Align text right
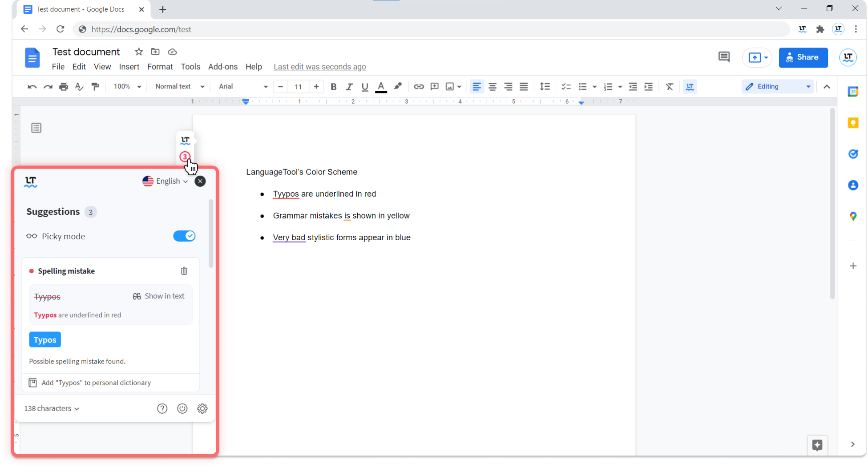This screenshot has height=468, width=868. click(x=508, y=87)
